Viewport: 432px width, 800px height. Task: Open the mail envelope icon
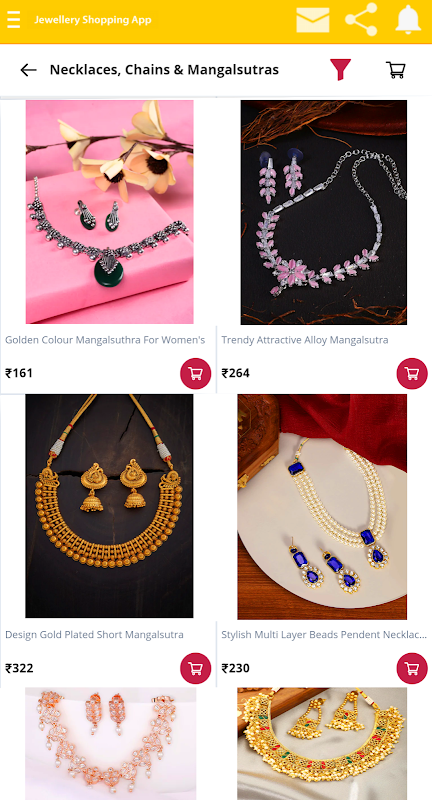coord(312,20)
